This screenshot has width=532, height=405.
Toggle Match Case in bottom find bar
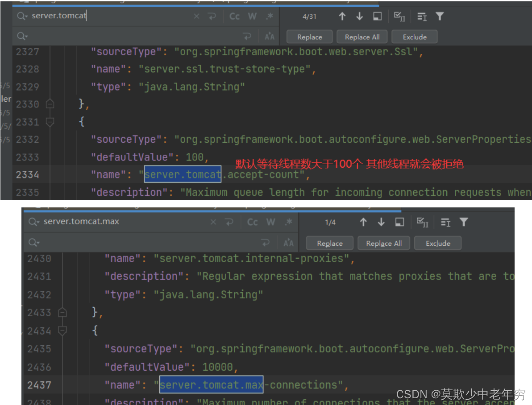tap(253, 222)
